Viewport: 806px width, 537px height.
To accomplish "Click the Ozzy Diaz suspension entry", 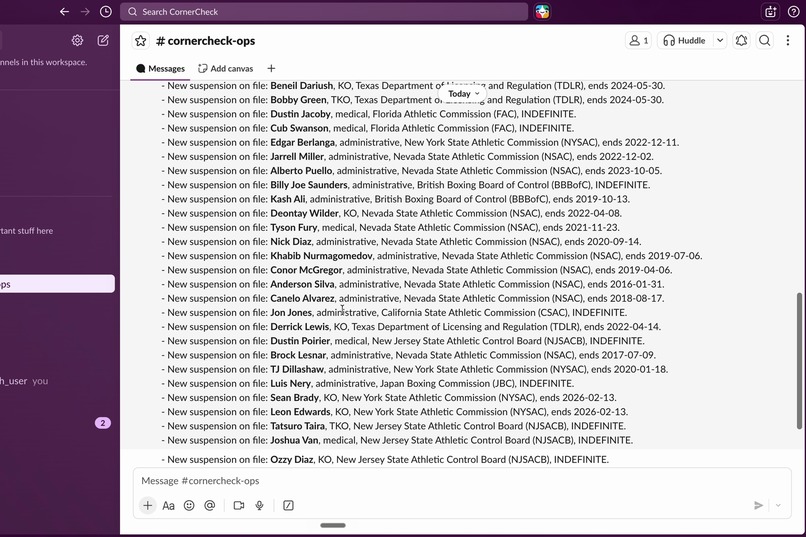I will tap(385, 459).
